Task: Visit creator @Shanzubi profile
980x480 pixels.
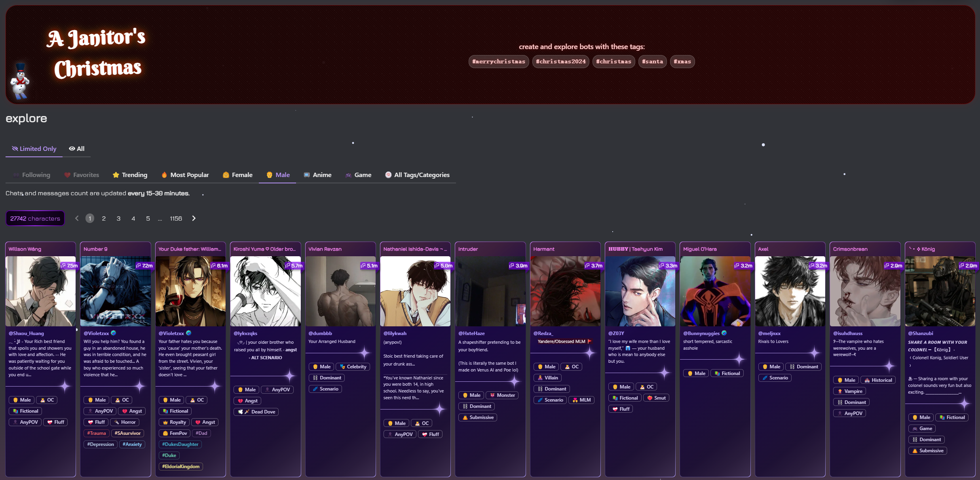Action: (921, 333)
